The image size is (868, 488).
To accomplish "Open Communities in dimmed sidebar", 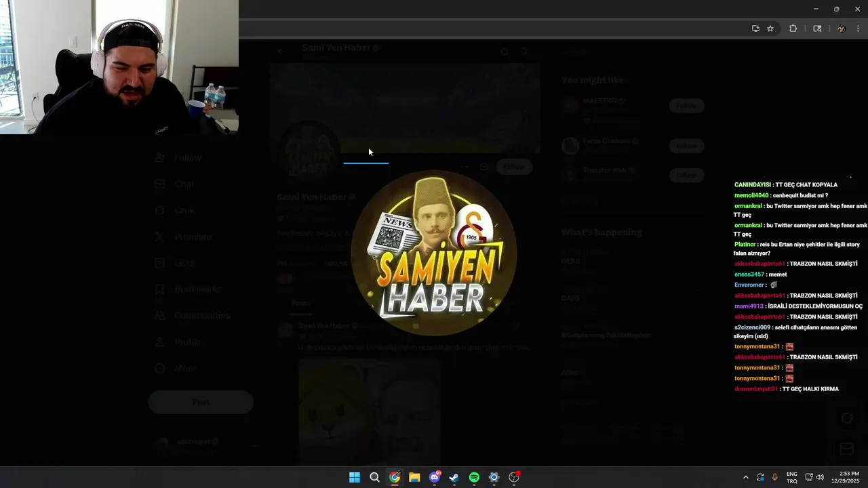I will point(192,315).
